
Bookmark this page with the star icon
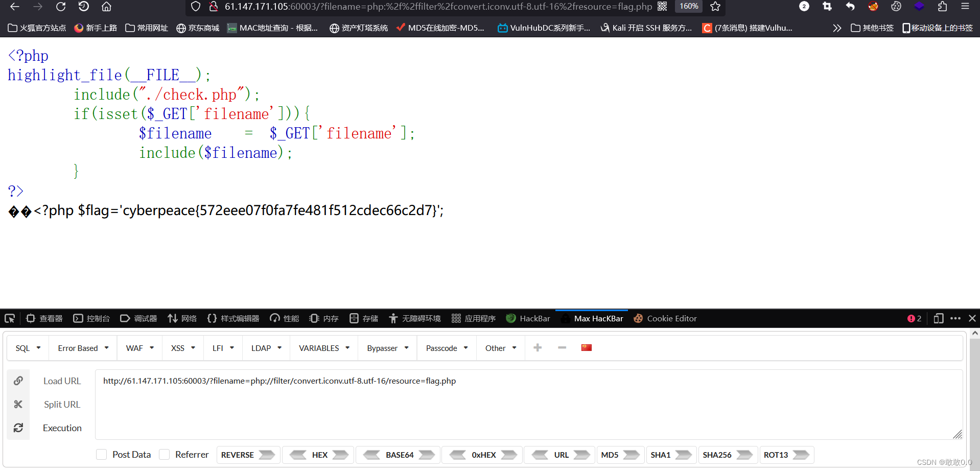click(x=715, y=7)
